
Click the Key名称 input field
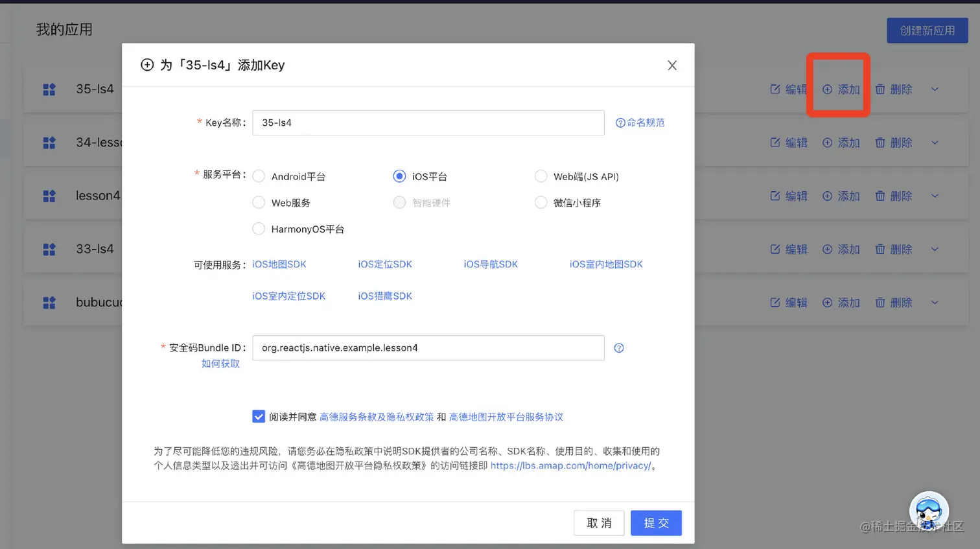tap(428, 123)
